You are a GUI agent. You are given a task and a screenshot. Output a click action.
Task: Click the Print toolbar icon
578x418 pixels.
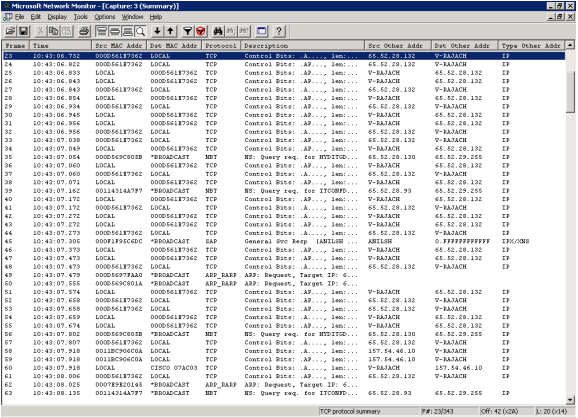(84, 31)
